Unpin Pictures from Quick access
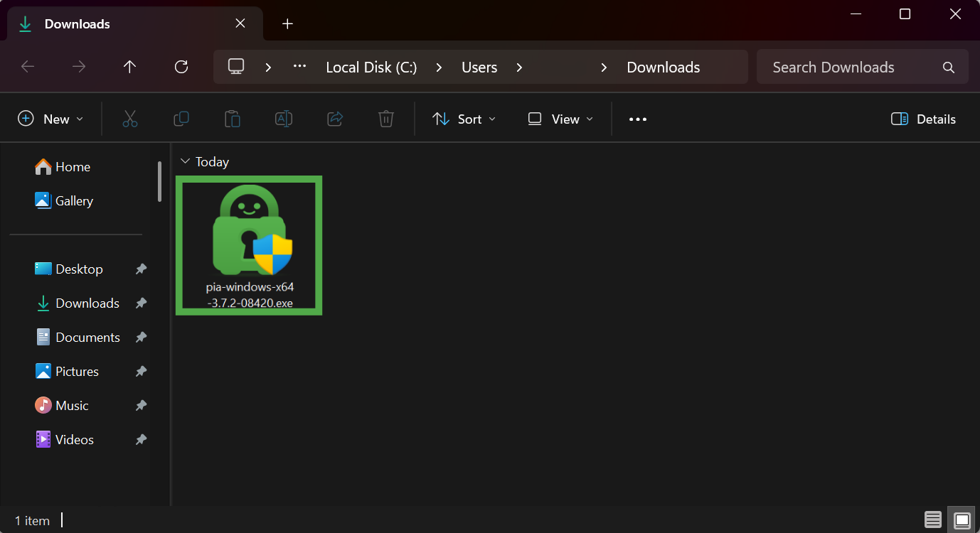The width and height of the screenshot is (980, 533). tap(142, 372)
